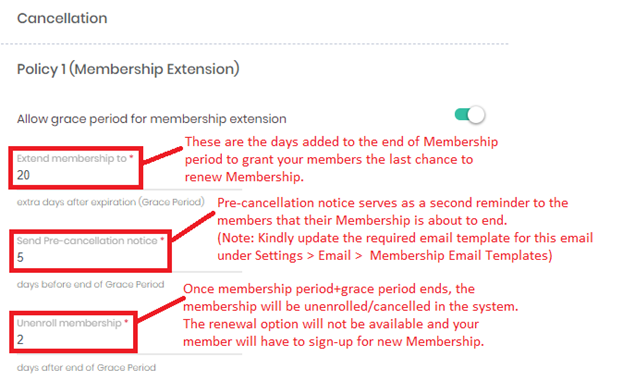This screenshot has width=623, height=381.
Task: Click the days after end of Grace Period text
Action: [x=86, y=367]
